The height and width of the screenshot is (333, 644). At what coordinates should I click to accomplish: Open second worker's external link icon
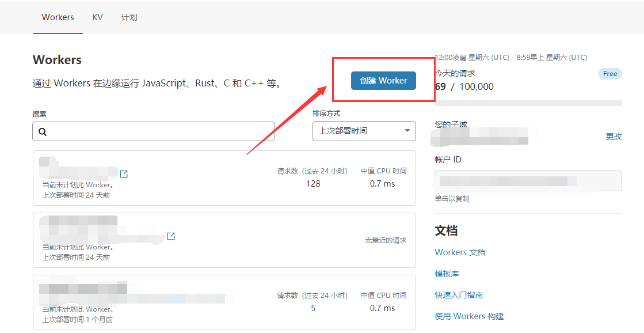(171, 236)
